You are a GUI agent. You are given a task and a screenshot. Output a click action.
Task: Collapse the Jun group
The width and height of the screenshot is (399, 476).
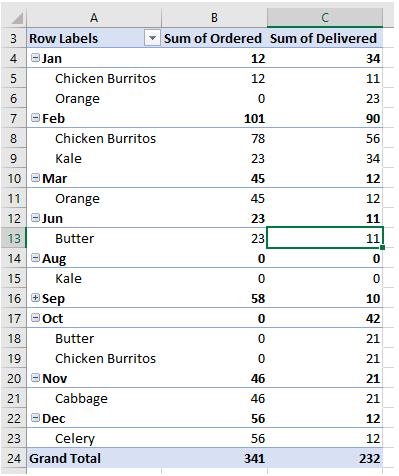(35, 218)
